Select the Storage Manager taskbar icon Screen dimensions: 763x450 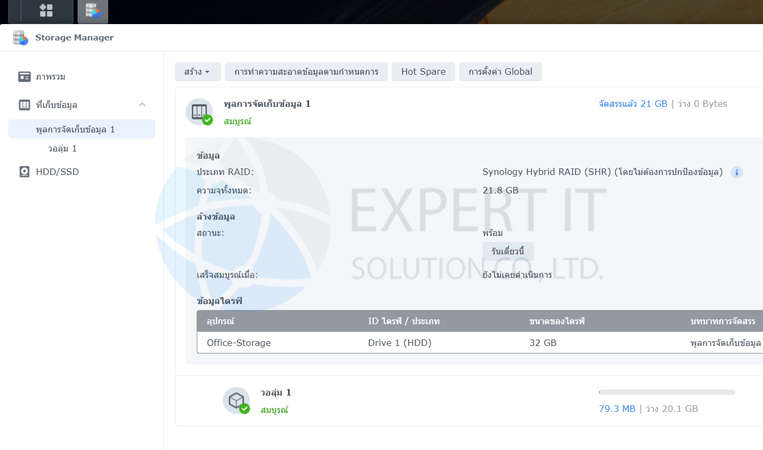[x=92, y=11]
